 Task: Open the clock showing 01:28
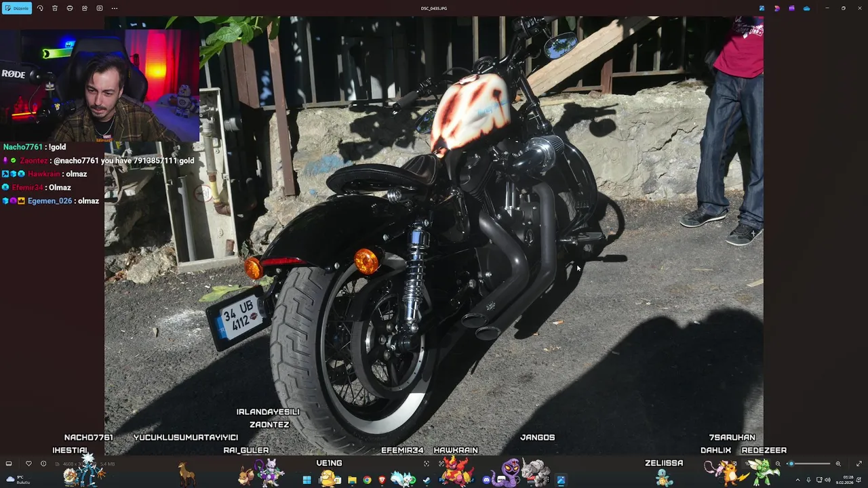(x=845, y=480)
